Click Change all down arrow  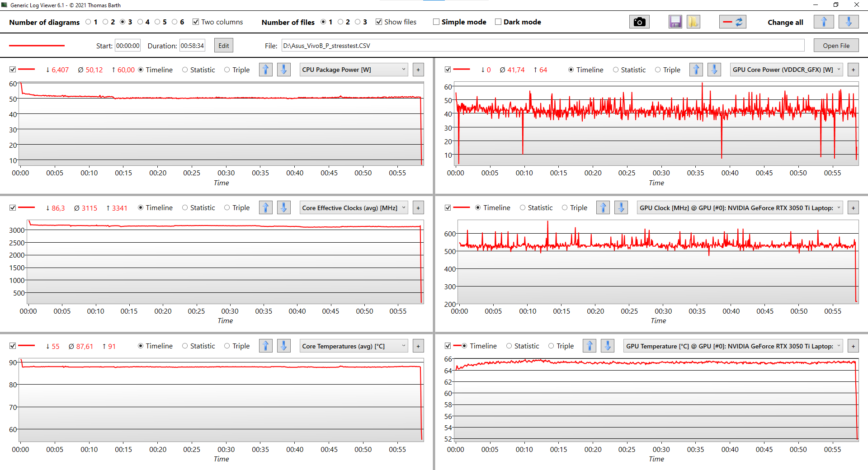click(849, 22)
